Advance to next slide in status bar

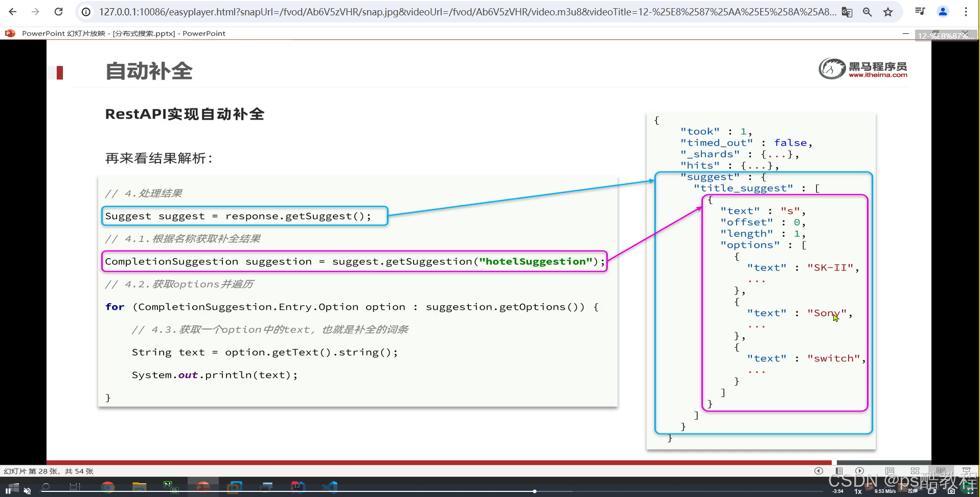click(x=860, y=471)
